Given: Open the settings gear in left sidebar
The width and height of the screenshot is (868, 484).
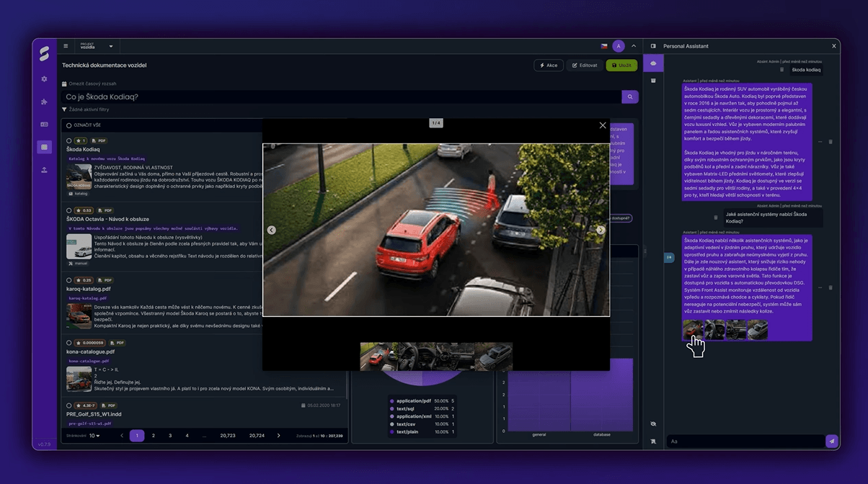Looking at the screenshot, I should (x=44, y=79).
